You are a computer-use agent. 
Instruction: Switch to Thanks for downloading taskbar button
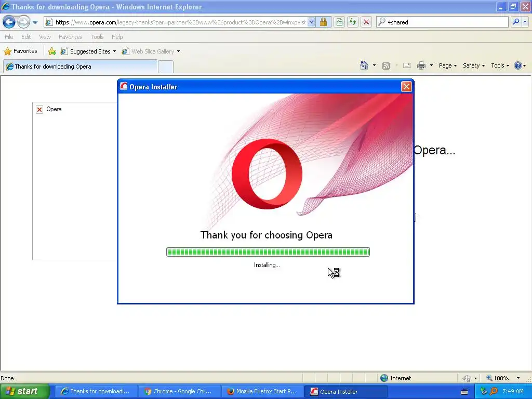coord(96,391)
